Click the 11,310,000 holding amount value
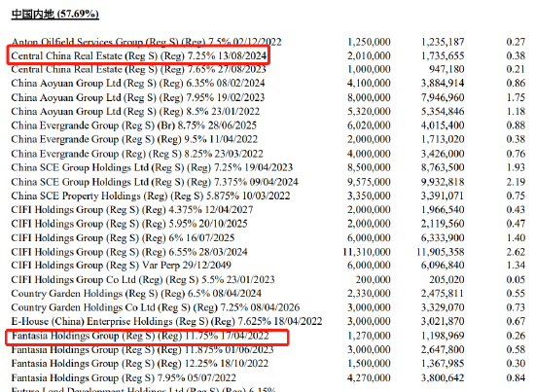This screenshot has height=392, width=535. tap(367, 252)
